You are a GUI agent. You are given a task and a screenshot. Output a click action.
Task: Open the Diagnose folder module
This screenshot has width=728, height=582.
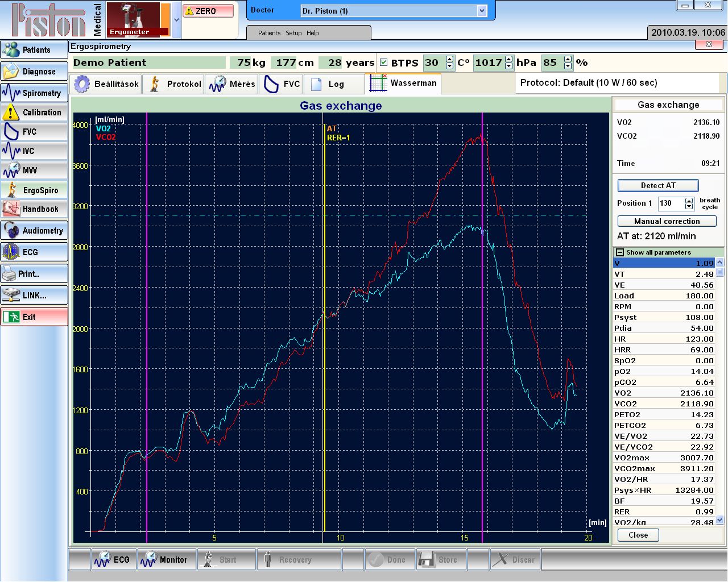click(x=34, y=72)
